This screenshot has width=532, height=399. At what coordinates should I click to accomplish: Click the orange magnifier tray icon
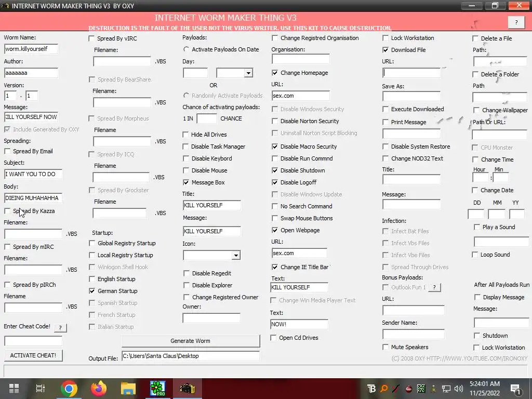[x=384, y=389]
